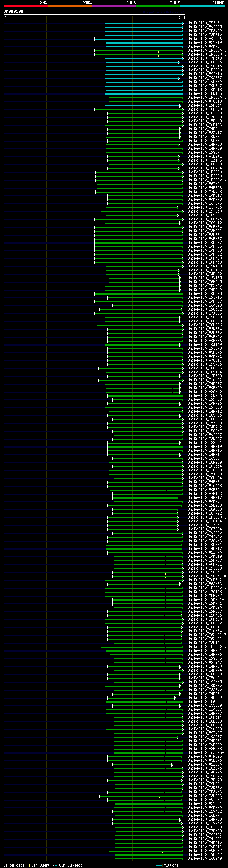The height and width of the screenshot is (868, 228).
Task: Click the cyan alignment bar for UniRef100_B0I556
Action: (139, 39)
